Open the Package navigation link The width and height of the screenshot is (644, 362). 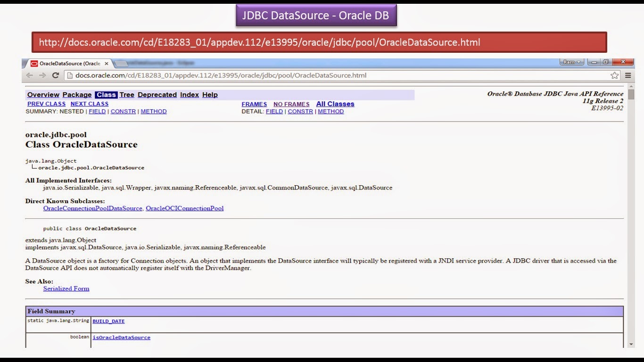(x=77, y=95)
